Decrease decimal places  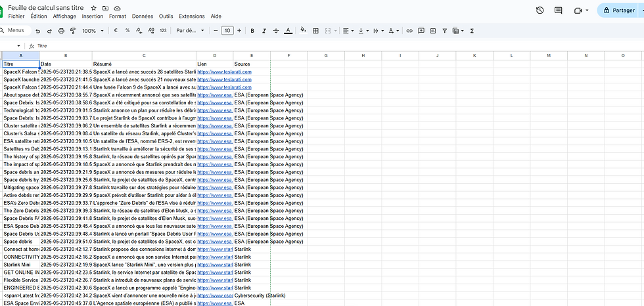[139, 31]
